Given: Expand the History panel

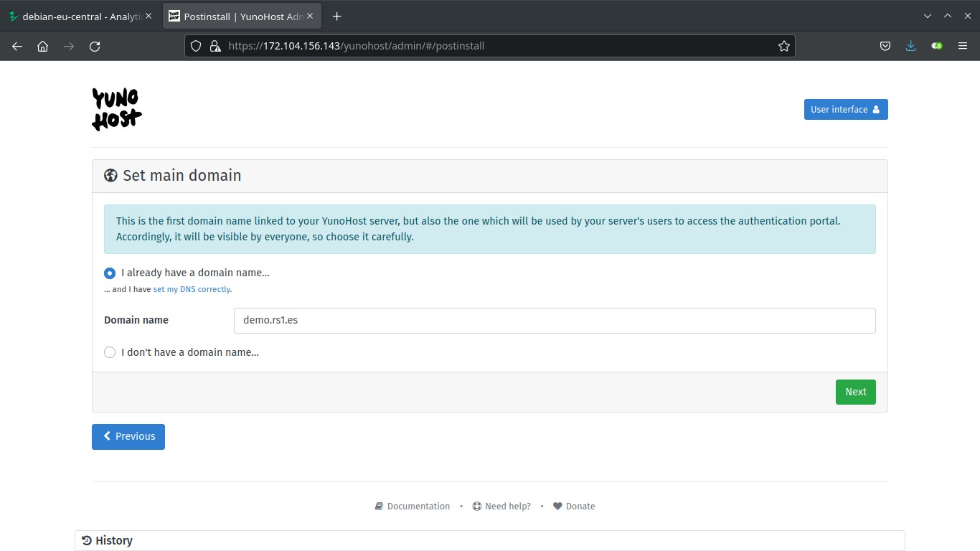Looking at the screenshot, I should [113, 540].
